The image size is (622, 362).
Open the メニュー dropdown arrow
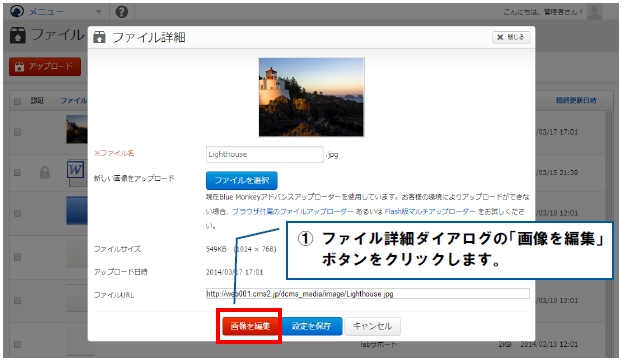pyautogui.click(x=99, y=12)
